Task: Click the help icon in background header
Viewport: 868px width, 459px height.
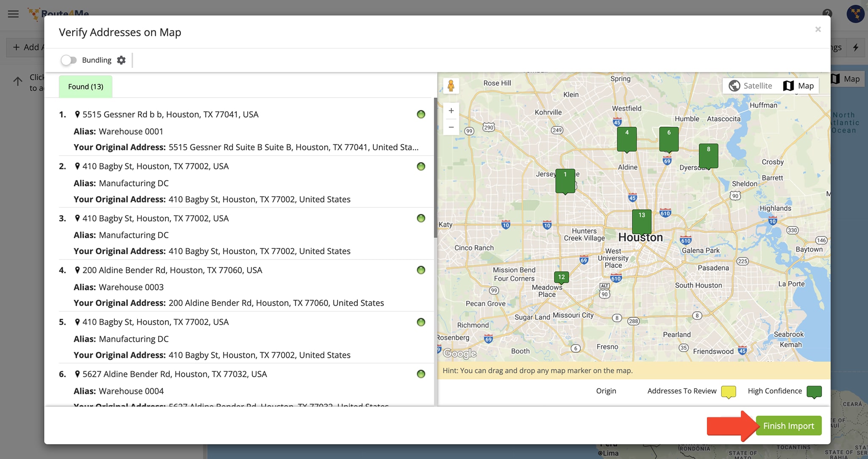Action: tap(827, 13)
